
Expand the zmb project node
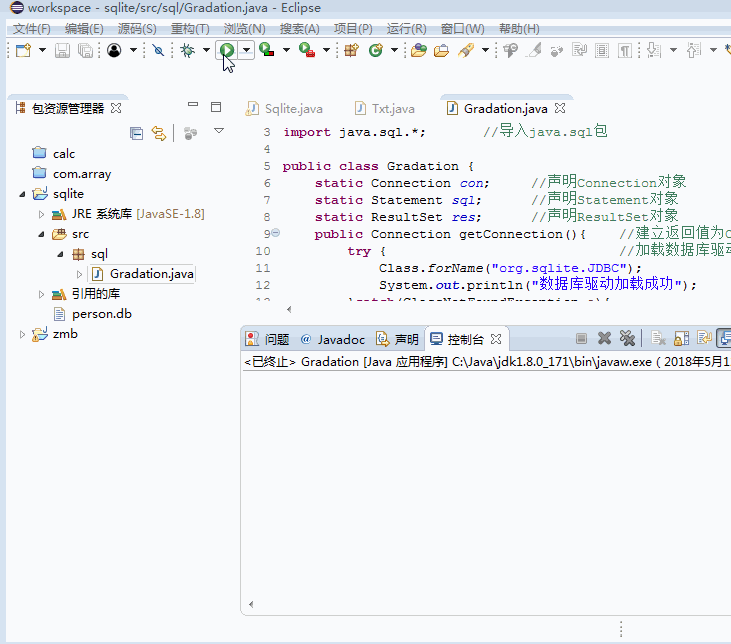coord(22,334)
